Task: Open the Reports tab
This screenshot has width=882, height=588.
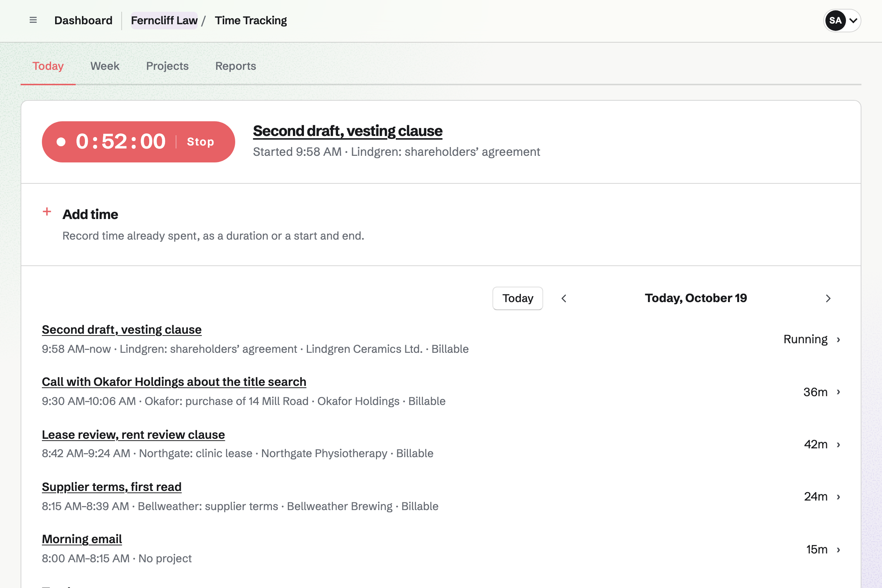Action: click(236, 66)
